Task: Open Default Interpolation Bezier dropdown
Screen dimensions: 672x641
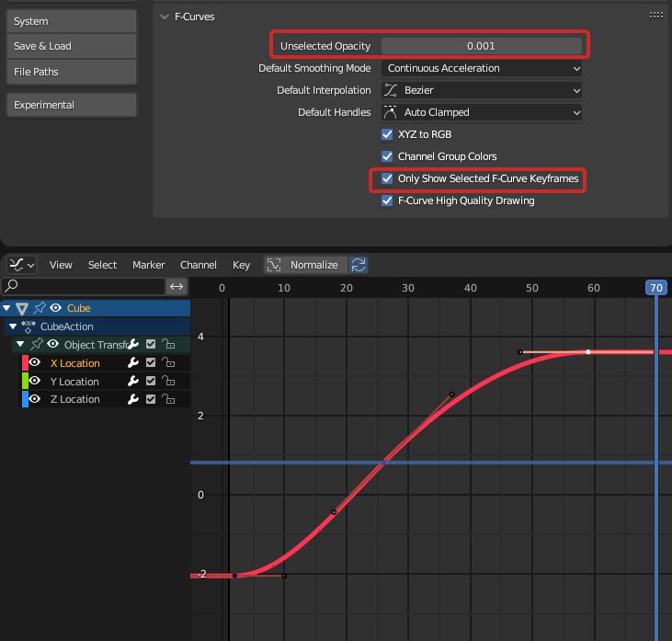Action: [x=482, y=90]
